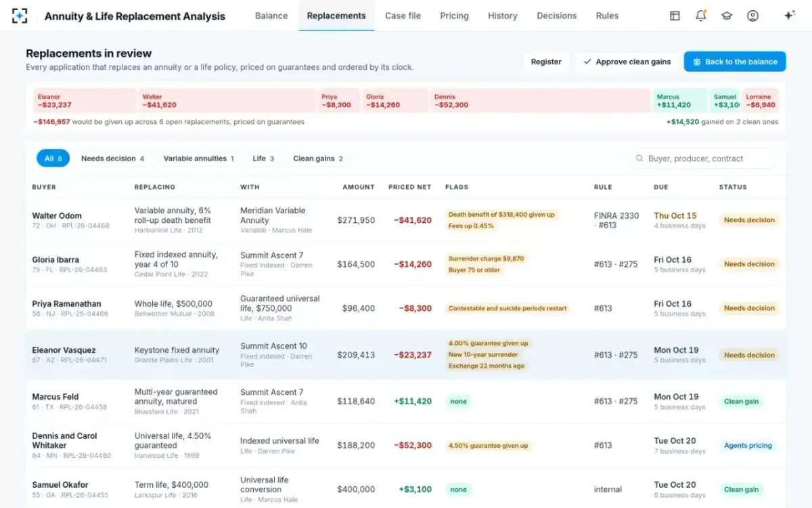Click the Death benefit of $318,400 flag
The height and width of the screenshot is (508, 812).
click(x=501, y=215)
